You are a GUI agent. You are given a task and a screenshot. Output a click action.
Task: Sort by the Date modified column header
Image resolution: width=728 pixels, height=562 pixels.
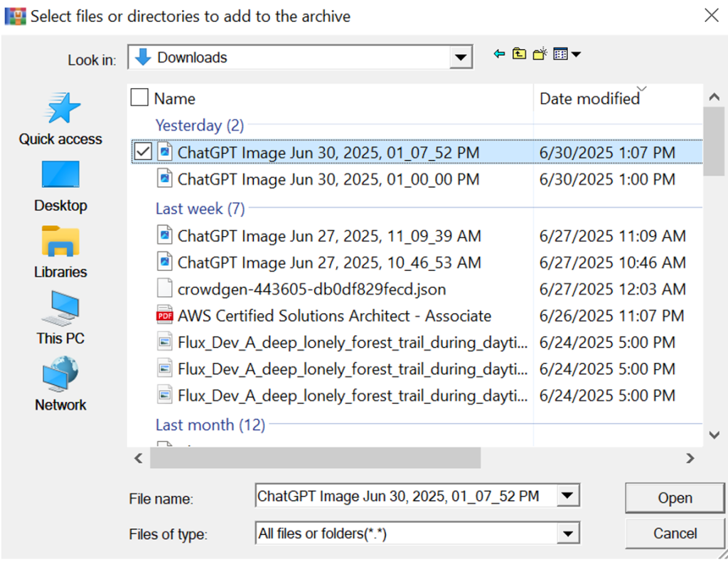[589, 99]
